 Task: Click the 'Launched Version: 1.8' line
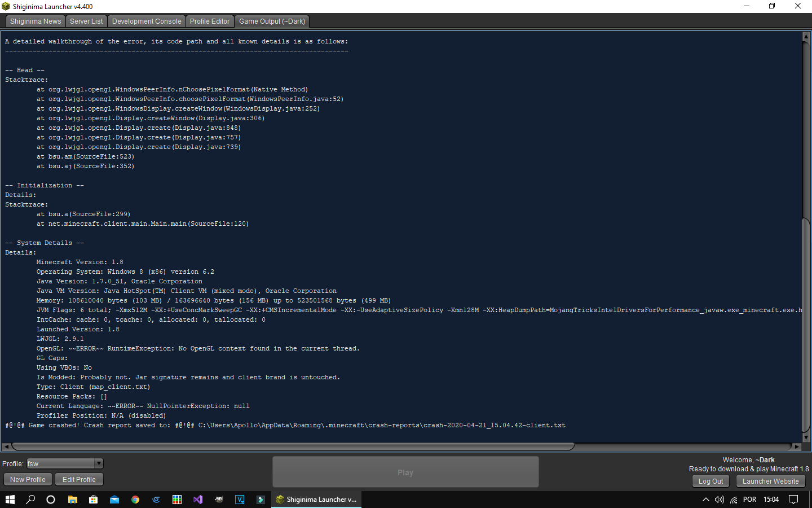point(78,329)
